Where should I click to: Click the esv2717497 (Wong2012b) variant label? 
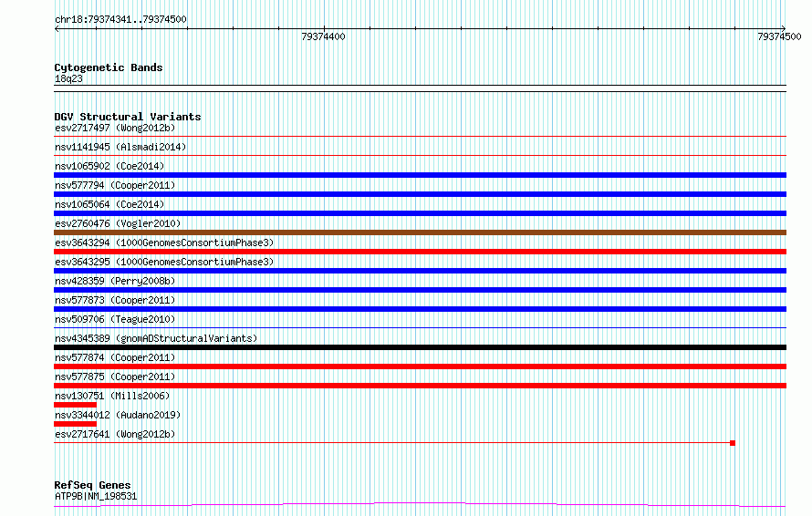click(115, 128)
